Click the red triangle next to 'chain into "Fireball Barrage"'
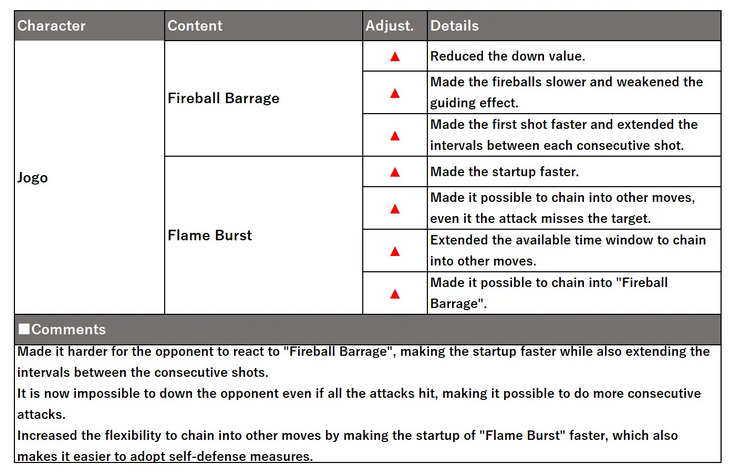Viewport: 744px width, 472px height. (x=395, y=294)
